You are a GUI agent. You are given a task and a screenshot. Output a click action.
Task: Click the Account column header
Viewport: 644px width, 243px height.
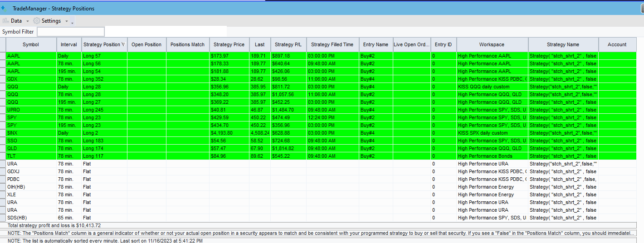[617, 44]
